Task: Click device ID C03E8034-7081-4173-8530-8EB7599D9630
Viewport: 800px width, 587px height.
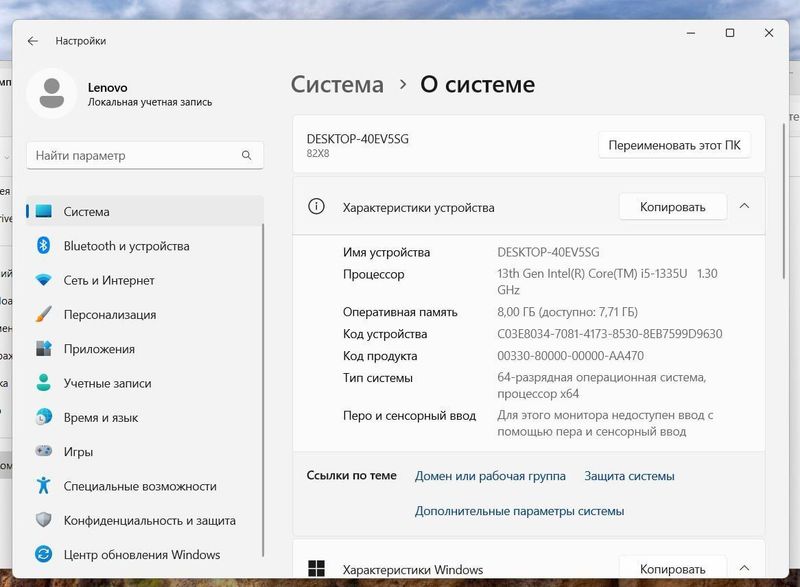Action: 610,334
